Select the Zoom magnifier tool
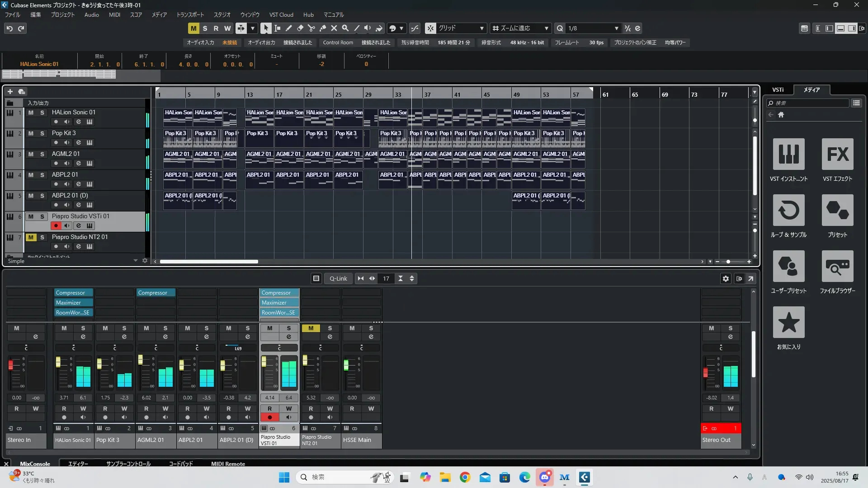Screen dimensions: 868x488 point(345,28)
